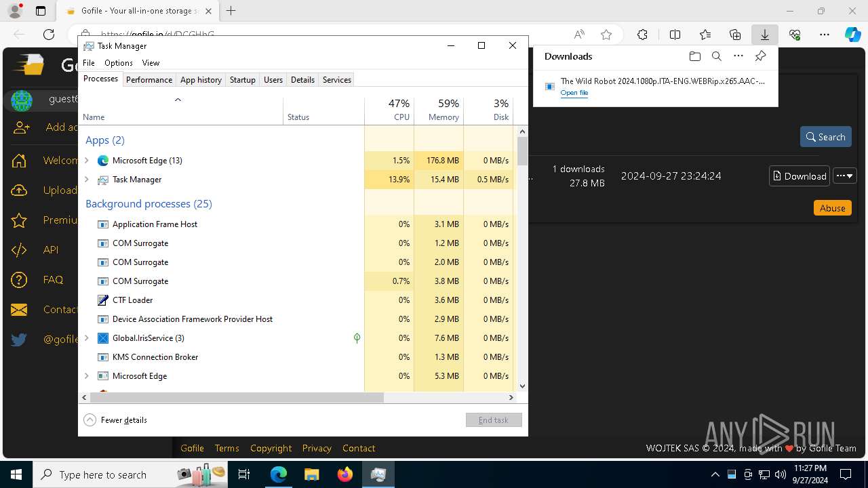868x488 pixels.
Task: Open Edge Extensions puzzle icon
Action: pos(642,35)
